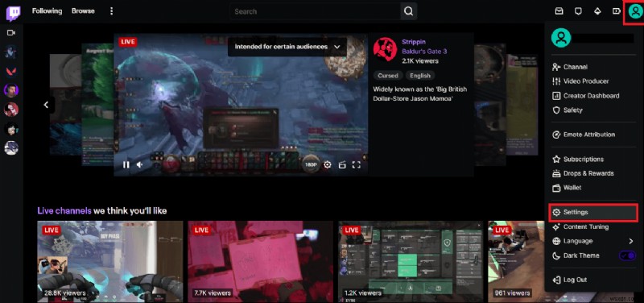Image resolution: width=644 pixels, height=303 pixels.
Task: Open the Baldur's Gate 3 category link
Action: click(x=424, y=52)
